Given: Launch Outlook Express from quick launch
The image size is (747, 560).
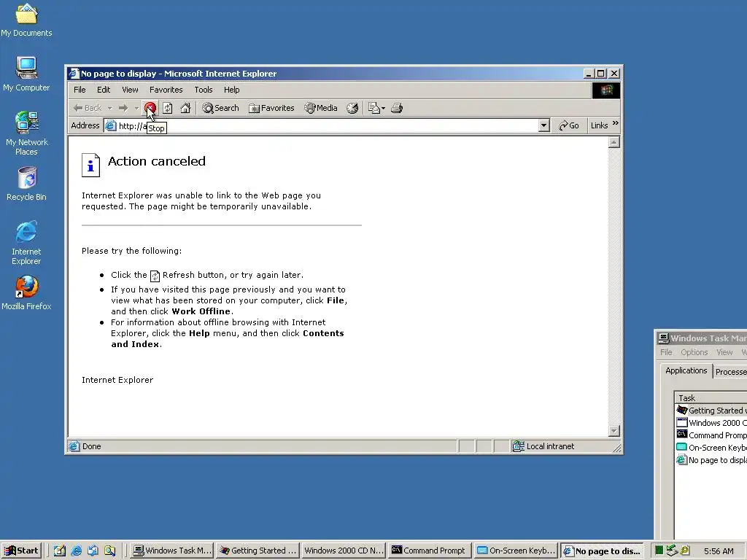Looking at the screenshot, I should (x=93, y=551).
